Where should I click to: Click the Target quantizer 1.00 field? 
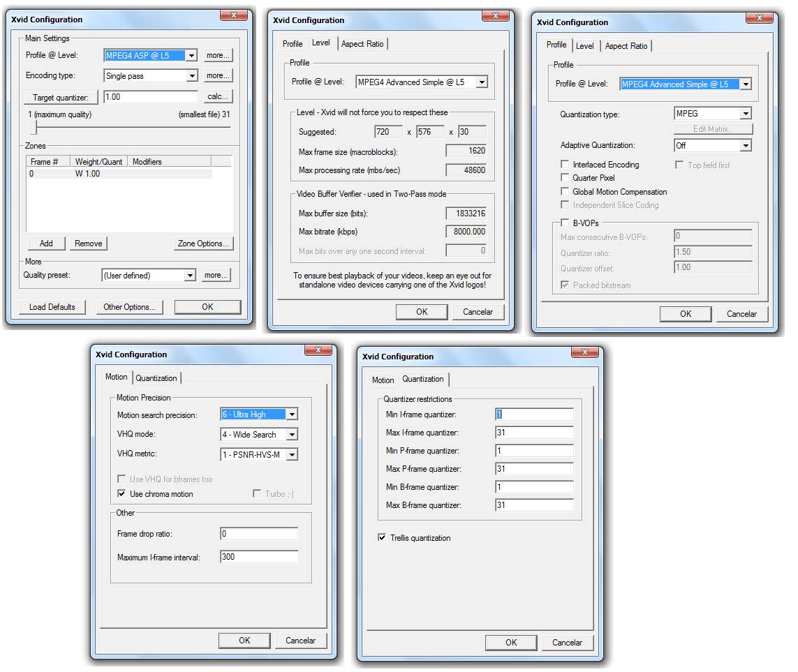[x=151, y=97]
